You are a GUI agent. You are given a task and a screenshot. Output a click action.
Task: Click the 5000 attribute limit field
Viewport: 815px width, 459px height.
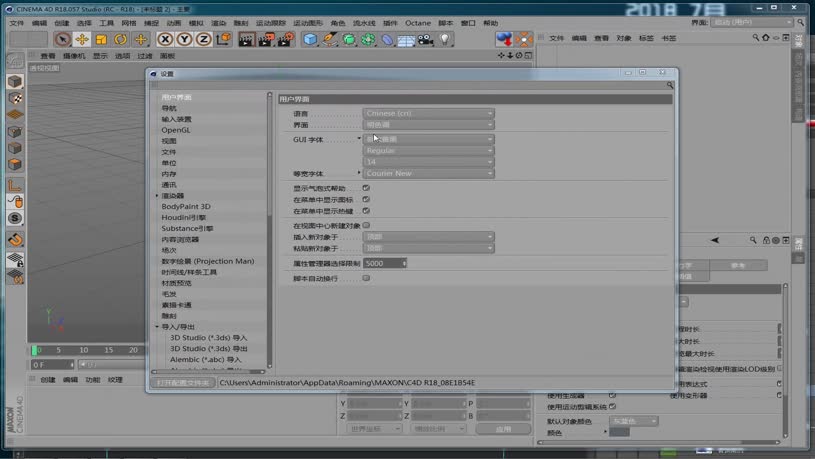point(385,264)
